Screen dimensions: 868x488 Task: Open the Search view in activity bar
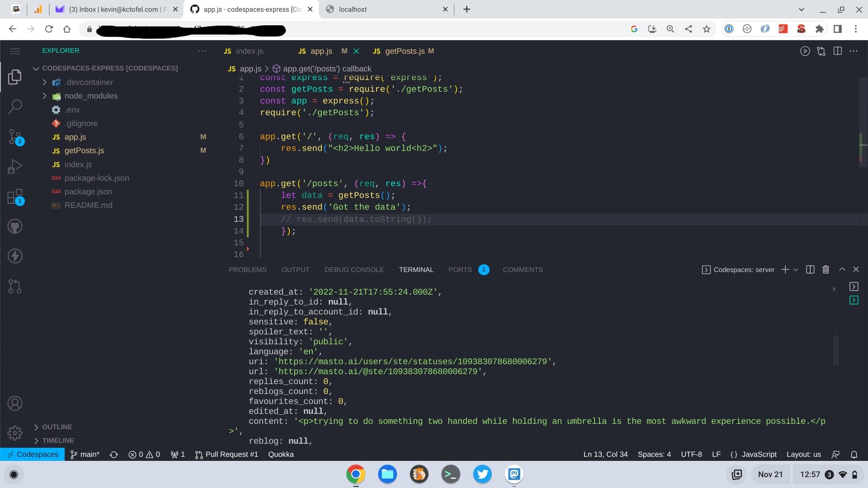coord(15,107)
